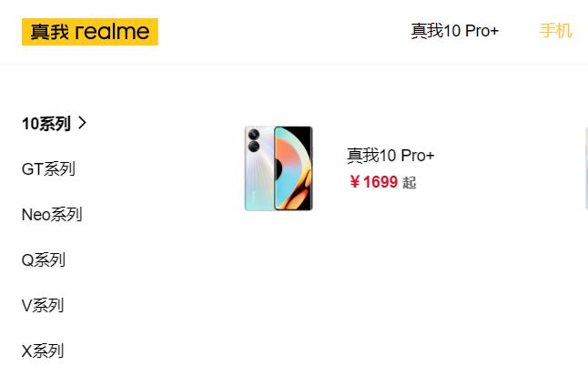Choose the Neo系列 category
Viewport: 588px width, 386px height.
[52, 215]
